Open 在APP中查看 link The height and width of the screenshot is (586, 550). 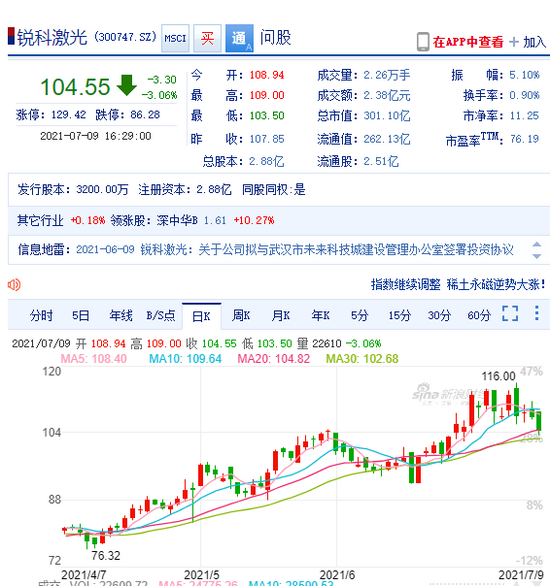point(468,42)
